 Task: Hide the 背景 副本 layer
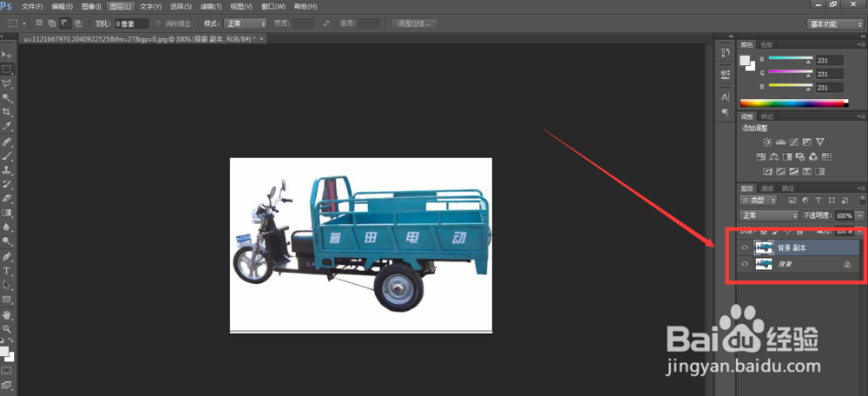[745, 247]
